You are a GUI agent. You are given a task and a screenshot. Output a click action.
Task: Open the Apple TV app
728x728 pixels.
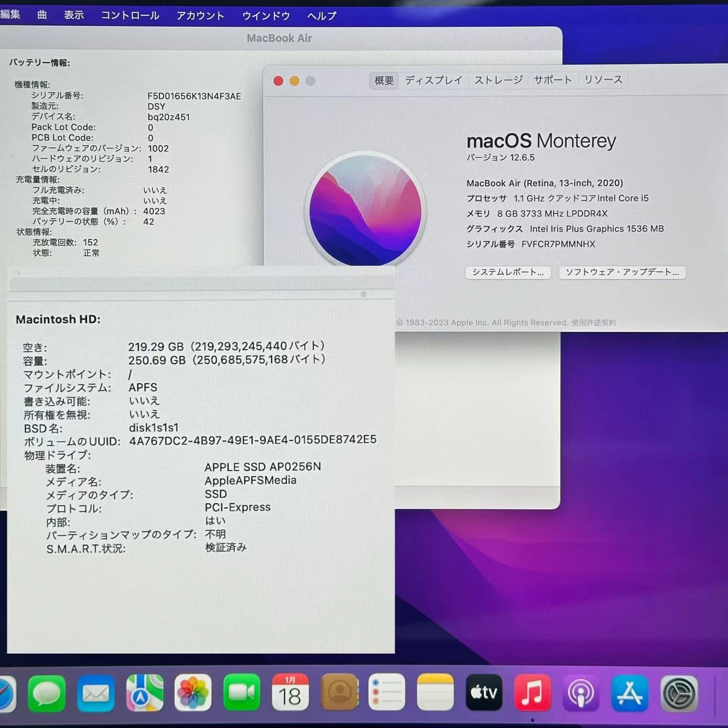483,693
